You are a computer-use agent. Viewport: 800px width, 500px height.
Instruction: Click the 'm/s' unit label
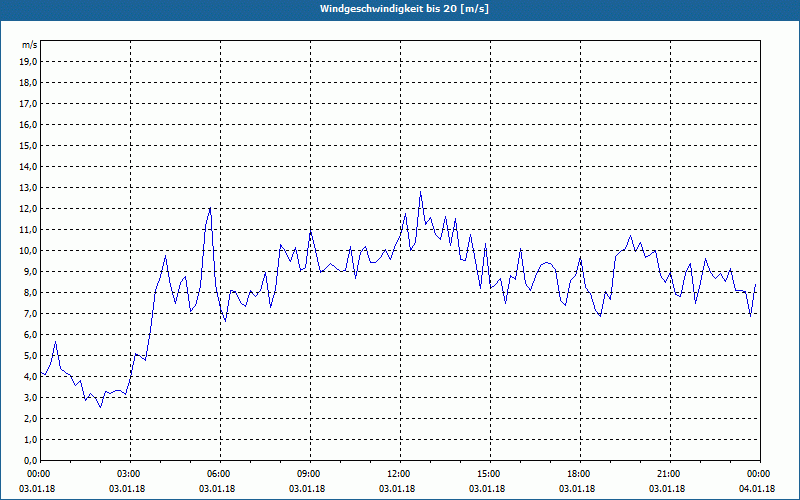30,45
